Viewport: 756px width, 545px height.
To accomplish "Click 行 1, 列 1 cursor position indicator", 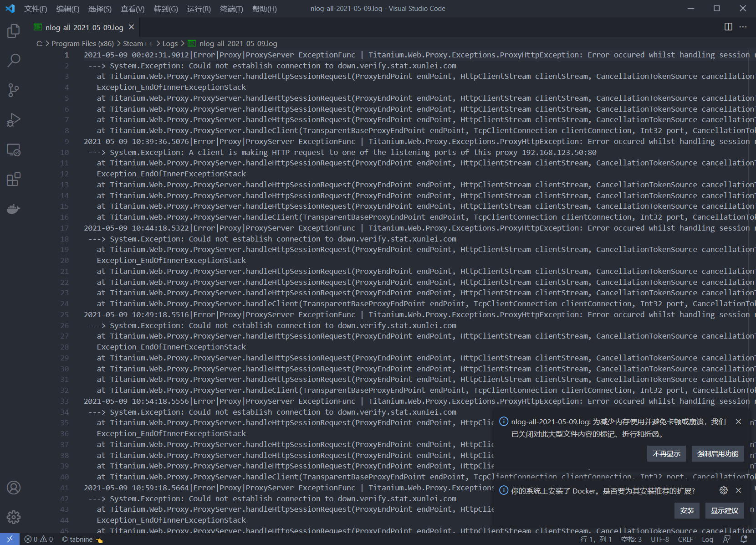I will click(596, 539).
